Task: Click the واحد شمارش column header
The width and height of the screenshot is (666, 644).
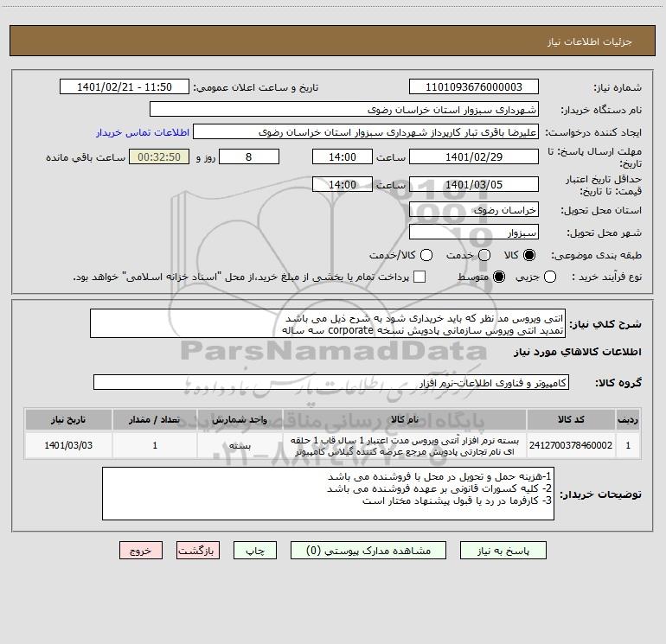Action: click(x=240, y=419)
